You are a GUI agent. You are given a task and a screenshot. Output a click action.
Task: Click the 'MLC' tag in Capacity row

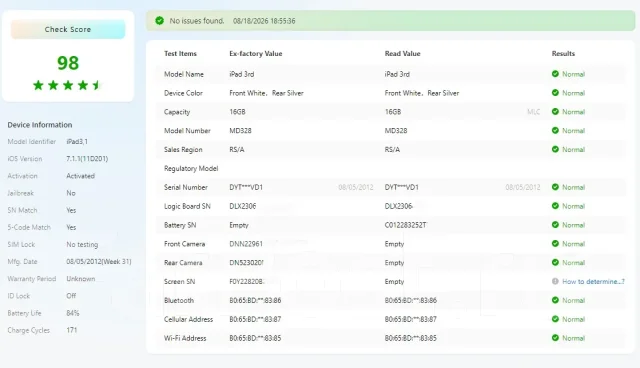(533, 112)
